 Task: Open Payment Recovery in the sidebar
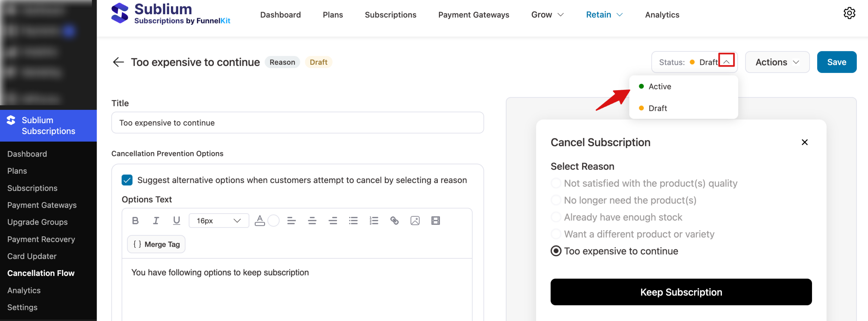coord(41,239)
